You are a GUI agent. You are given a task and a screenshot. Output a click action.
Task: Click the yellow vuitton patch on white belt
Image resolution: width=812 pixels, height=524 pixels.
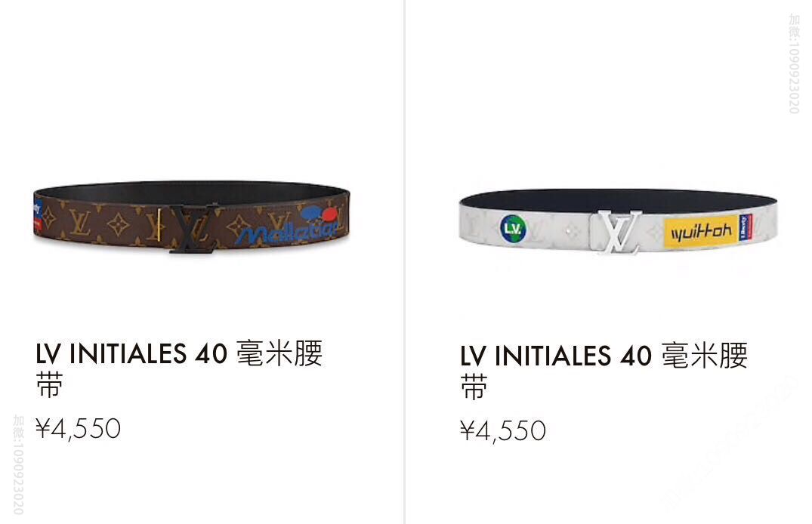(x=701, y=232)
